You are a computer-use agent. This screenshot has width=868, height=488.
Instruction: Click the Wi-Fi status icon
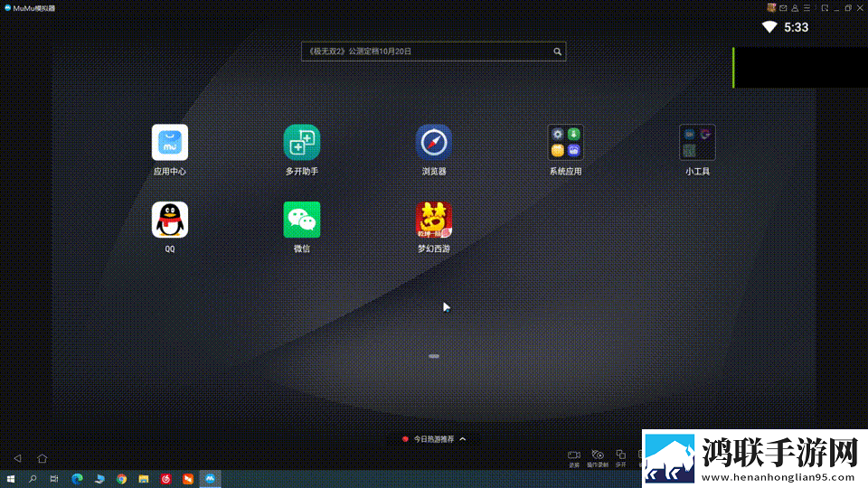769,27
